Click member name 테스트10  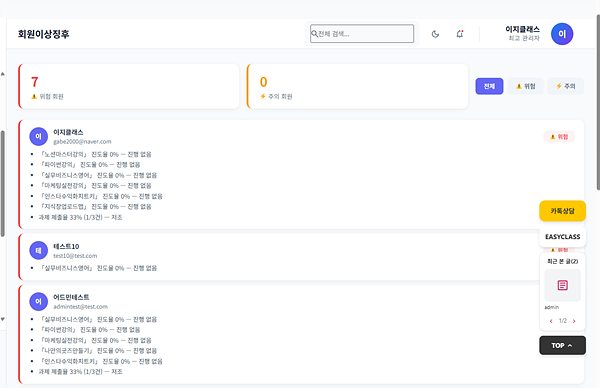[x=66, y=246]
